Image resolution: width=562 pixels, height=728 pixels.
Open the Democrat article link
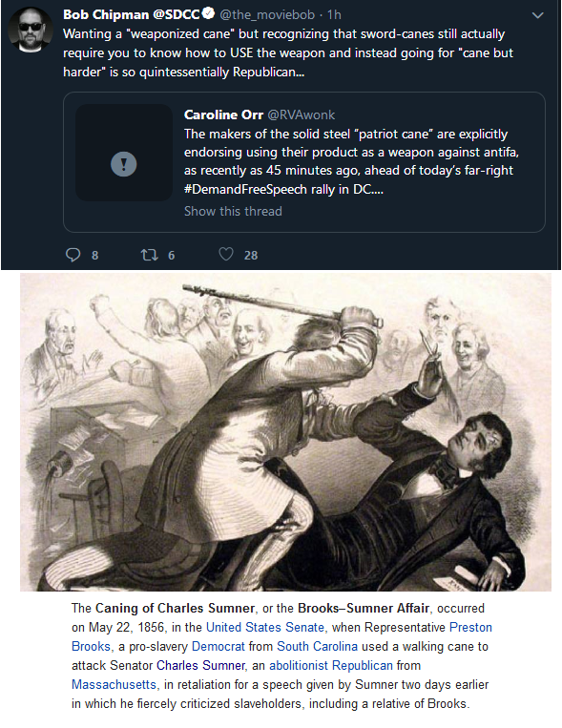point(218,646)
